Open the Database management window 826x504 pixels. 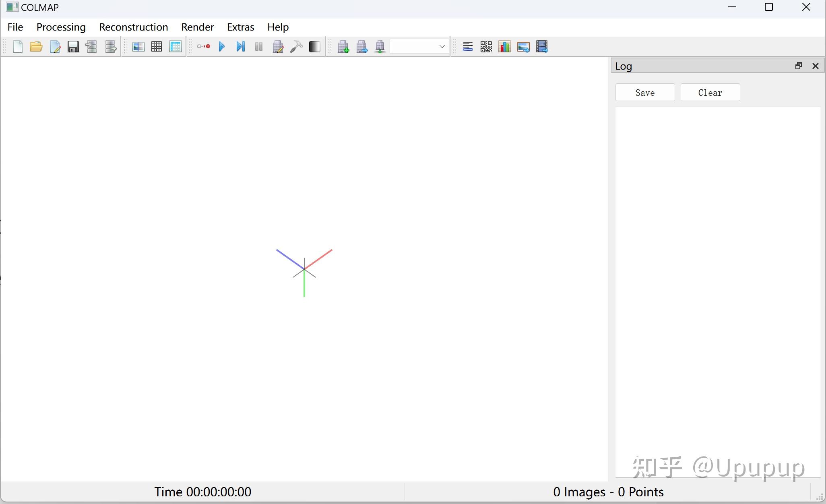click(176, 47)
